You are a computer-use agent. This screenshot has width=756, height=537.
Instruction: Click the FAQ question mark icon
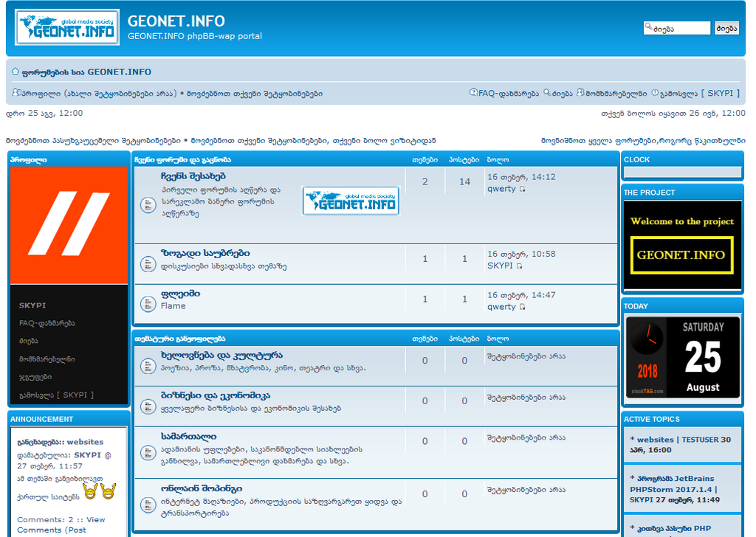pos(473,92)
